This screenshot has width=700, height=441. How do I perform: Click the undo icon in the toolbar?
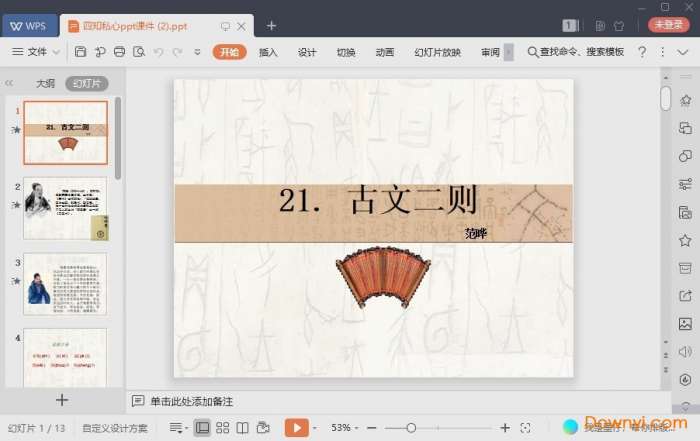click(x=158, y=52)
